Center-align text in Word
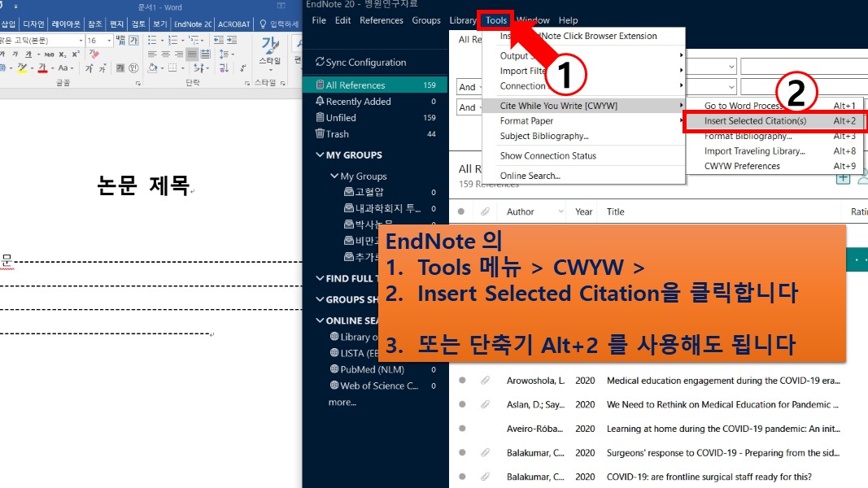 165,54
